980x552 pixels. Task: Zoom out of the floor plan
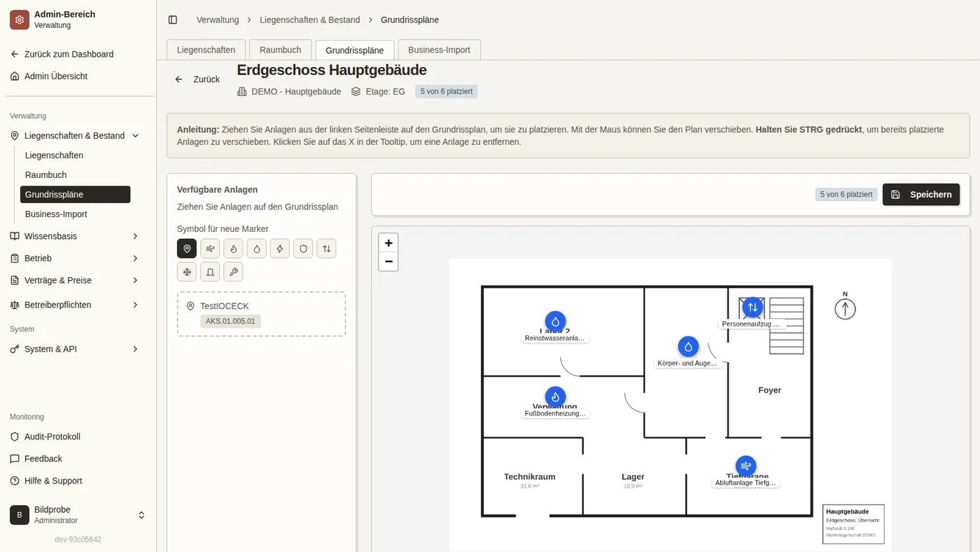point(388,262)
